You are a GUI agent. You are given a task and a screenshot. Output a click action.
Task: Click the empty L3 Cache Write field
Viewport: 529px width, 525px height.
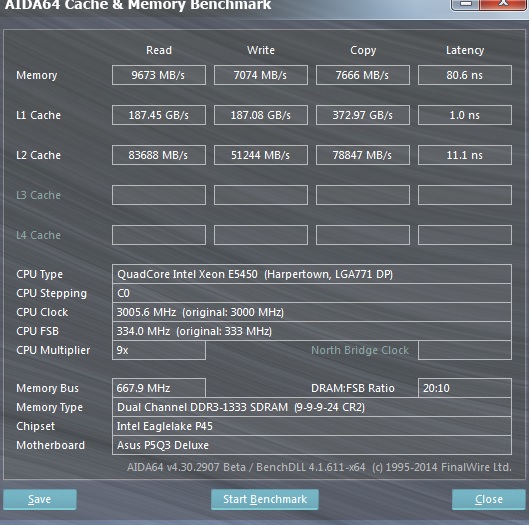click(261, 195)
